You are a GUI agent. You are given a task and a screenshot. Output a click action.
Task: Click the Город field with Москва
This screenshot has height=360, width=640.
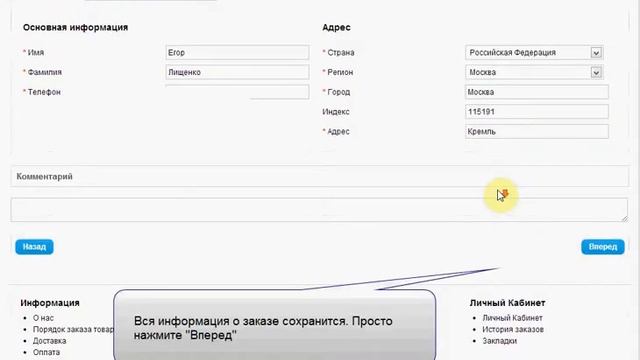coord(537,92)
